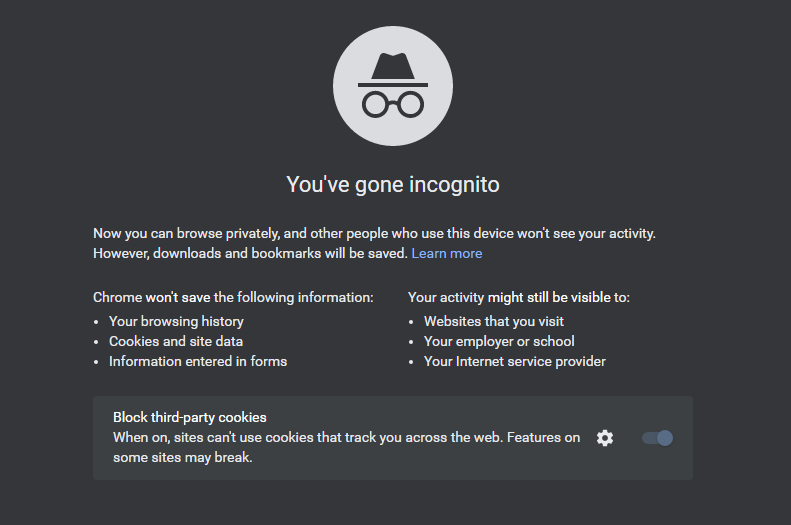791x525 pixels.
Task: Click the bullet before "Your browsing history"
Action: [97, 323]
